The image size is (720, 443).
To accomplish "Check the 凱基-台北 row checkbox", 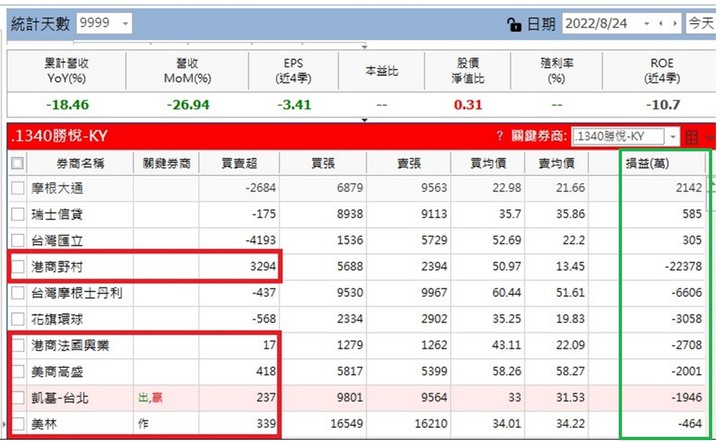I will click(x=17, y=398).
